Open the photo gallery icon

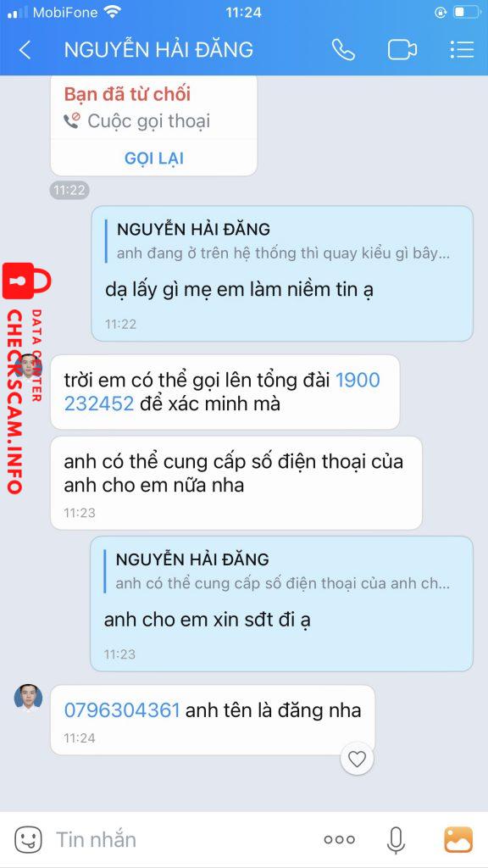point(458,839)
